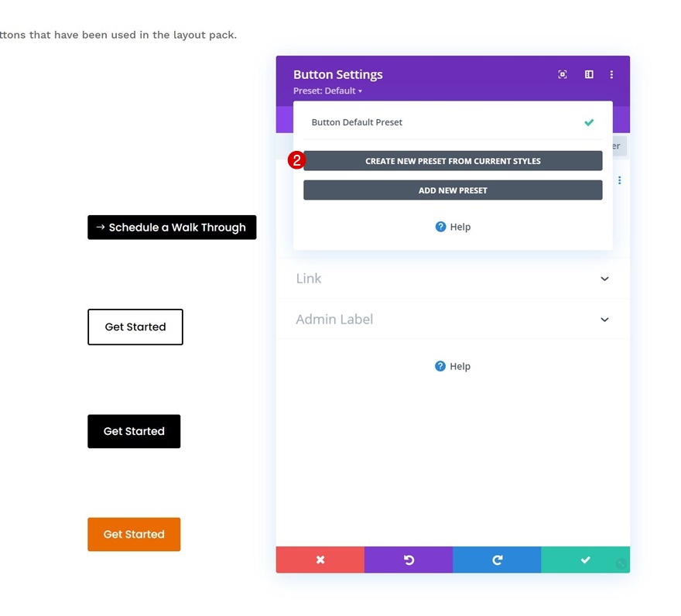681x616 pixels.
Task: Click the help question icon in preset dropdown
Action: click(440, 227)
